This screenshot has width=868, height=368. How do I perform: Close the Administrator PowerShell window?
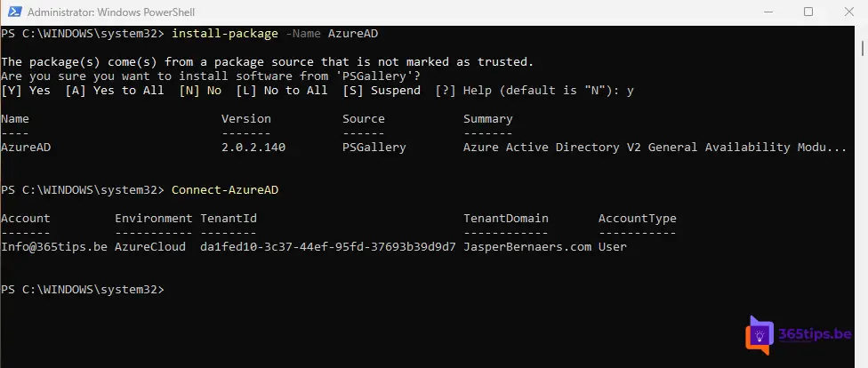click(848, 12)
